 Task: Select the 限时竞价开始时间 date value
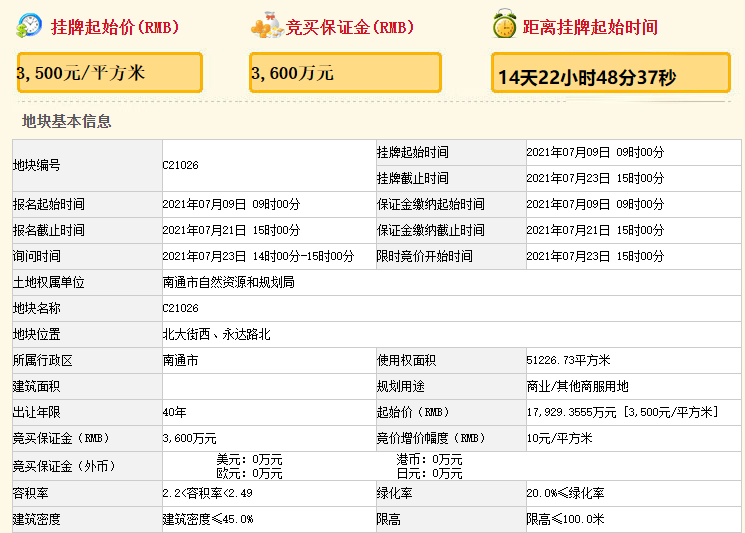coord(595,257)
